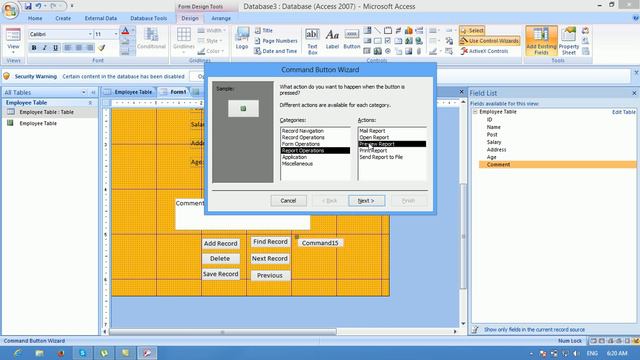Toggle Underline formatting
The image size is (640, 360).
[x=56, y=48]
